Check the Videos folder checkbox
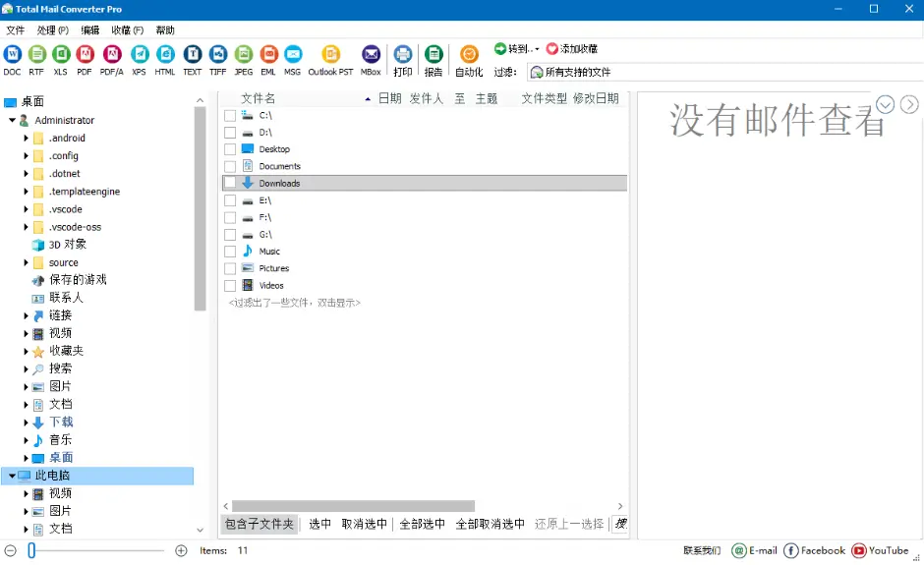924x565 pixels. tap(230, 286)
